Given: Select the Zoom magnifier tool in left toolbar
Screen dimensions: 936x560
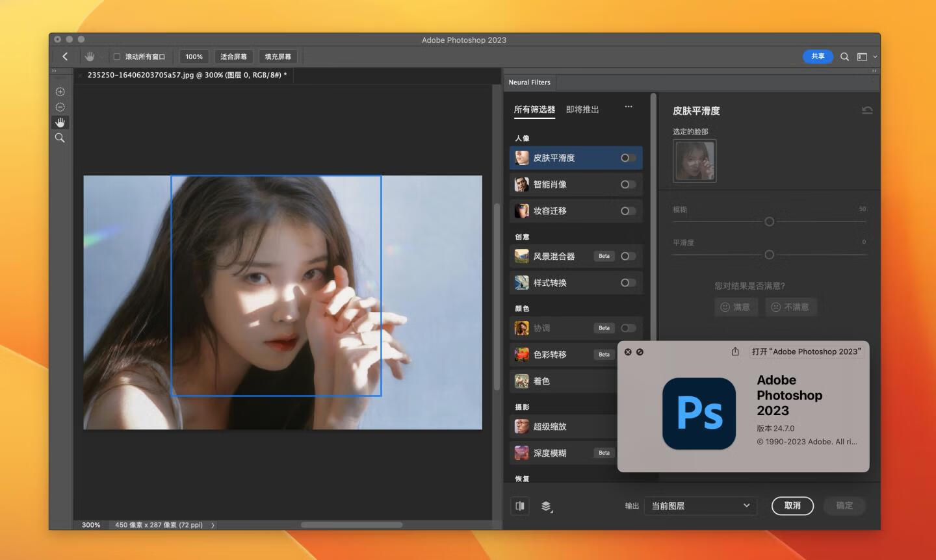Looking at the screenshot, I should point(60,138).
